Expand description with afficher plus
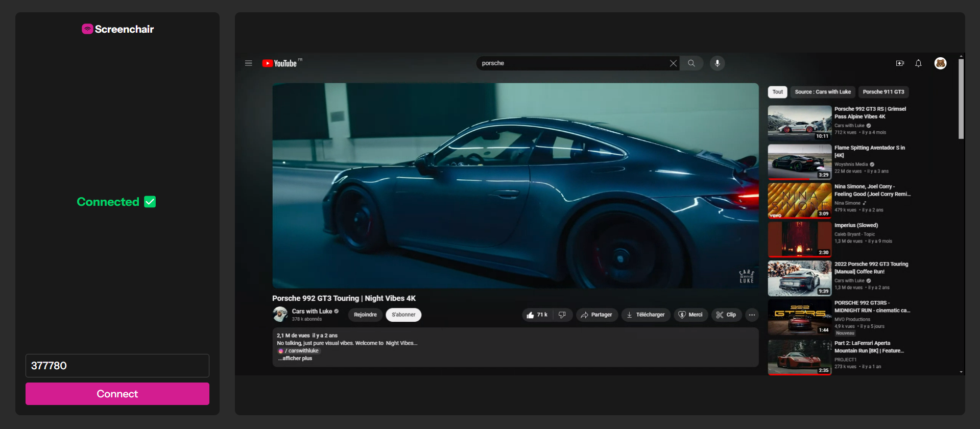This screenshot has width=980, height=429. 295,359
